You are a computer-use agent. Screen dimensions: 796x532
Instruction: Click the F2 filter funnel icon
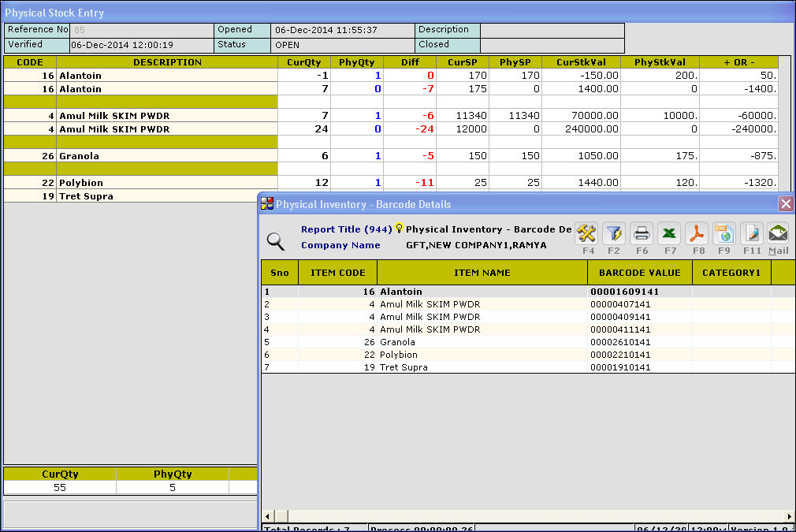pyautogui.click(x=614, y=233)
